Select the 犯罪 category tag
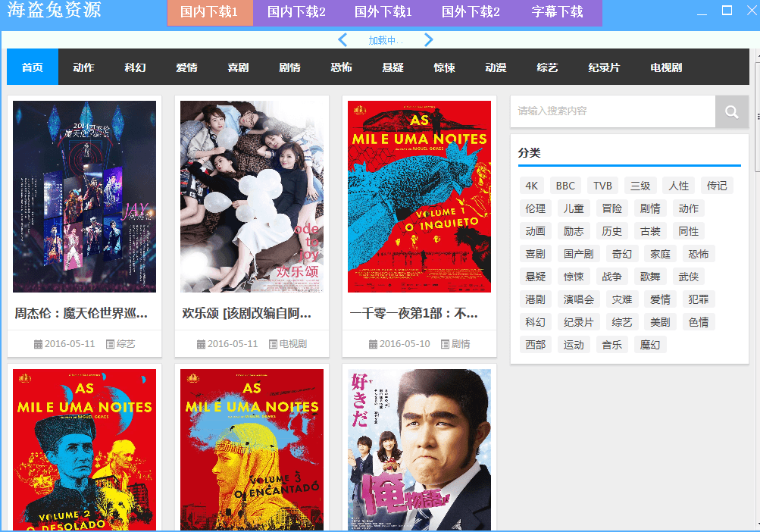The image size is (760, 532). click(699, 299)
